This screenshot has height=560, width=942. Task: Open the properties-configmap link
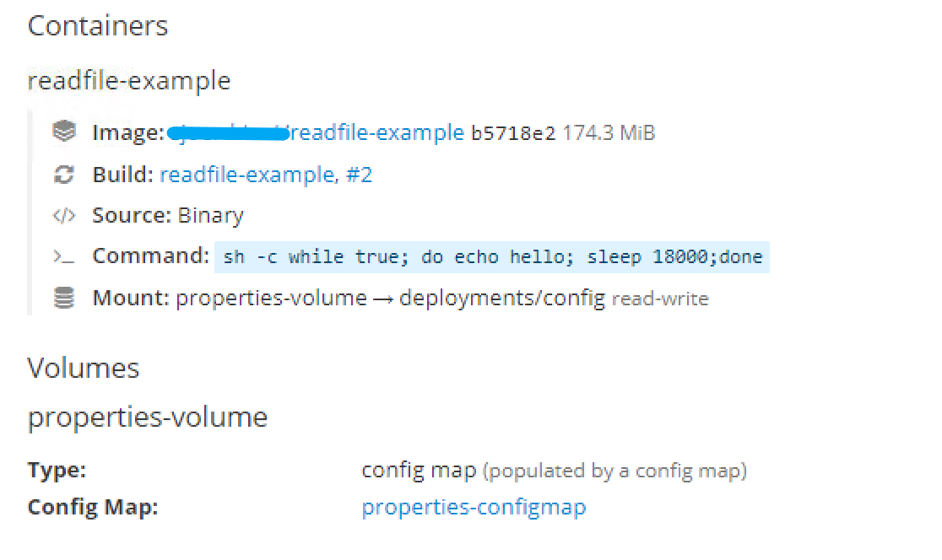pos(474,507)
